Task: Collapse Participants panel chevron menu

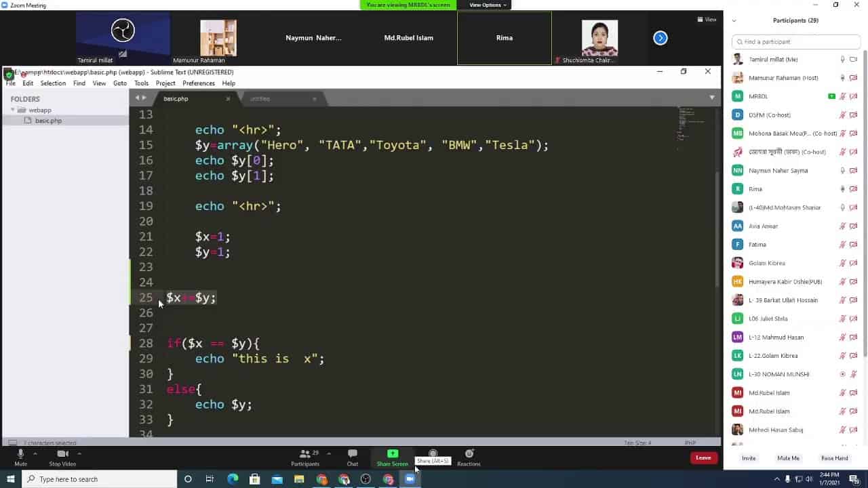Action: point(734,20)
